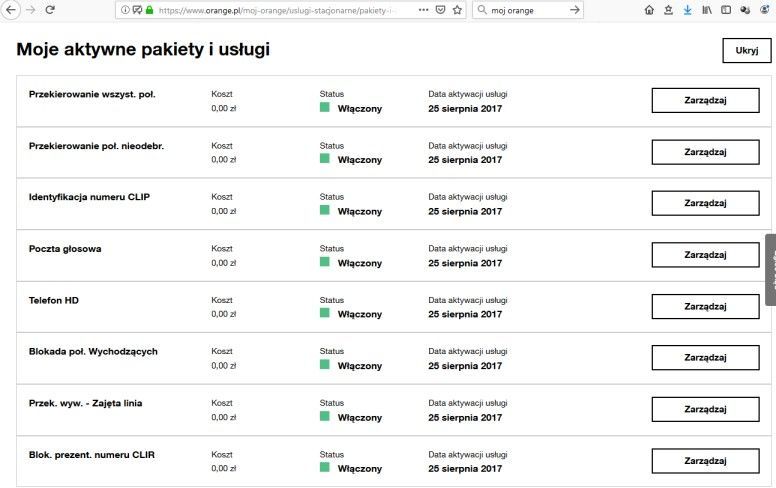The height and width of the screenshot is (488, 776).
Task: Hide the active packages list with Ukryj
Action: coord(746,51)
